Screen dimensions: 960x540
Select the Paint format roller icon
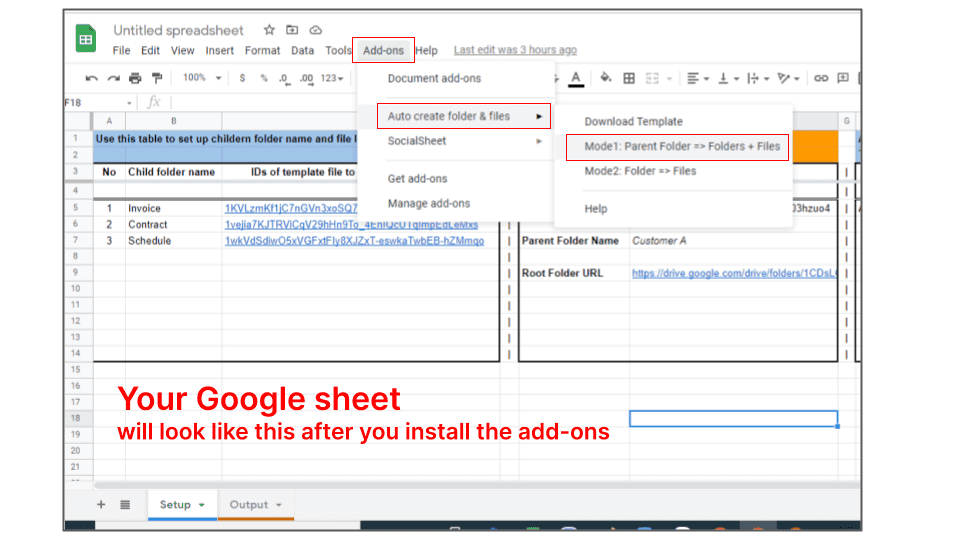(x=157, y=78)
